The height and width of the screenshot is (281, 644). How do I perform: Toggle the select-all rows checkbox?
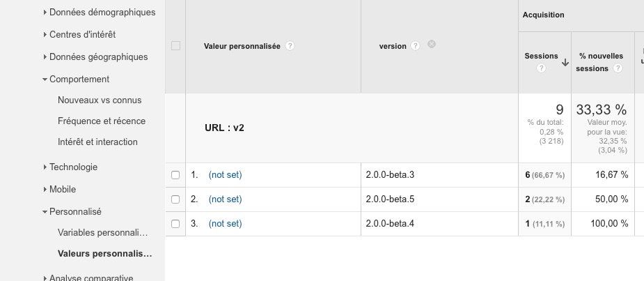[x=175, y=46]
